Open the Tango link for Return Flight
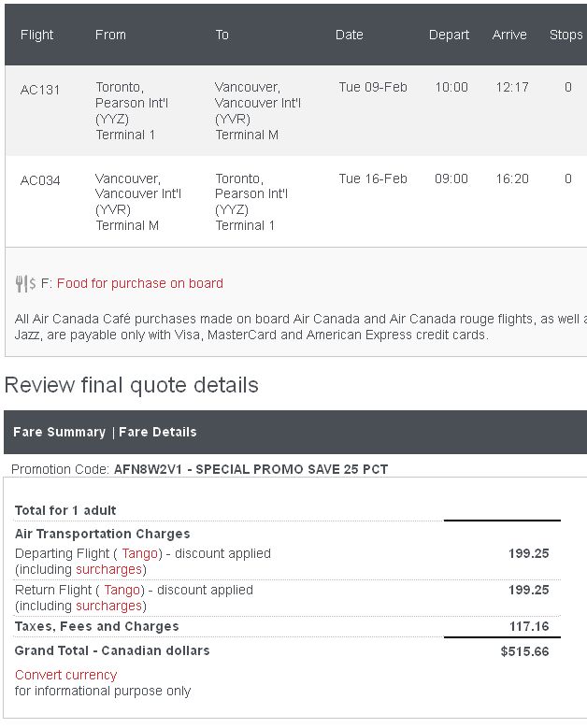Viewport: 587px width, 728px height. point(122,590)
